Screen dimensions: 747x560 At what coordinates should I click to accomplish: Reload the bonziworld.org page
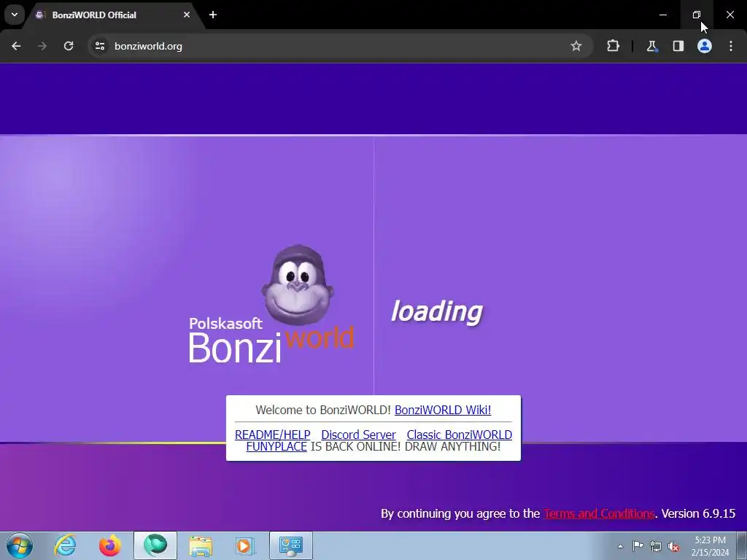point(69,46)
